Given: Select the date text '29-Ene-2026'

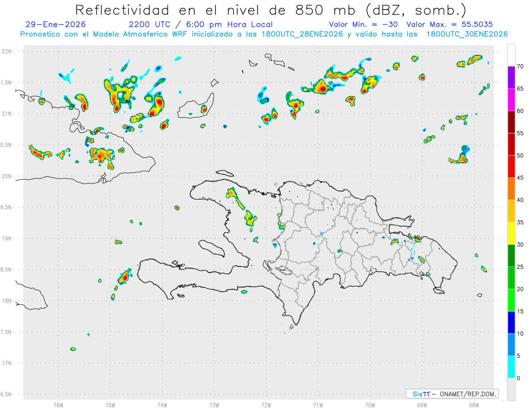Looking at the screenshot, I should (56, 24).
